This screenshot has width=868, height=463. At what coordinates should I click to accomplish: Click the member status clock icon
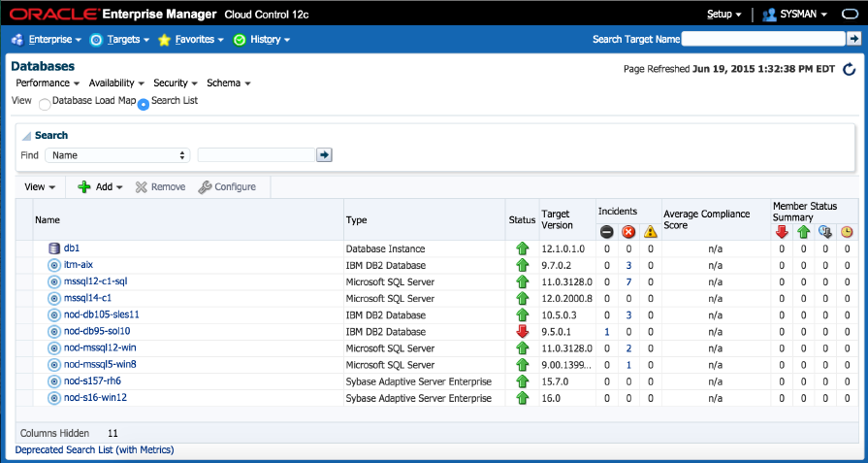click(847, 233)
